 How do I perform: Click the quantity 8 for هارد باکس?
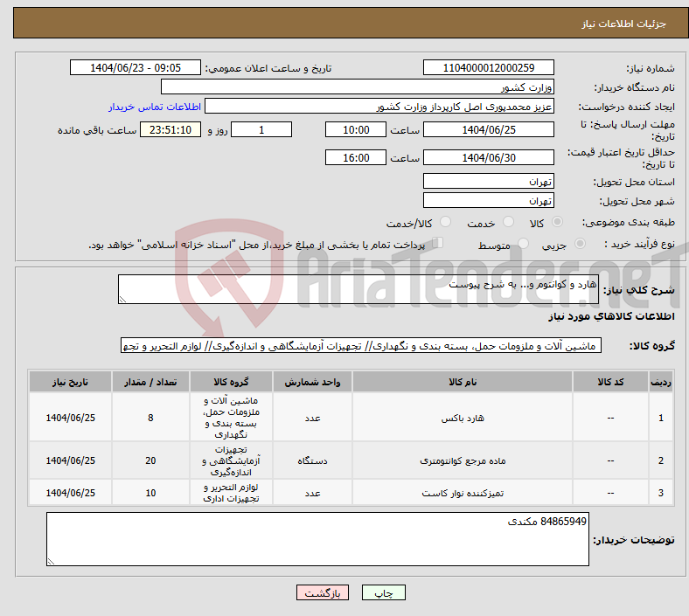click(150, 418)
